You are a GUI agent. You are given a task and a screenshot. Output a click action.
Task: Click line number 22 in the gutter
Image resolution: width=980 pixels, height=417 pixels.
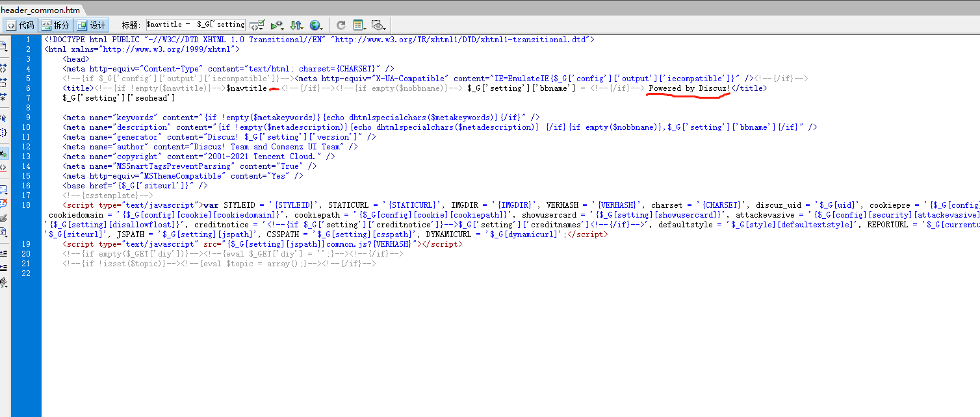pyautogui.click(x=26, y=273)
